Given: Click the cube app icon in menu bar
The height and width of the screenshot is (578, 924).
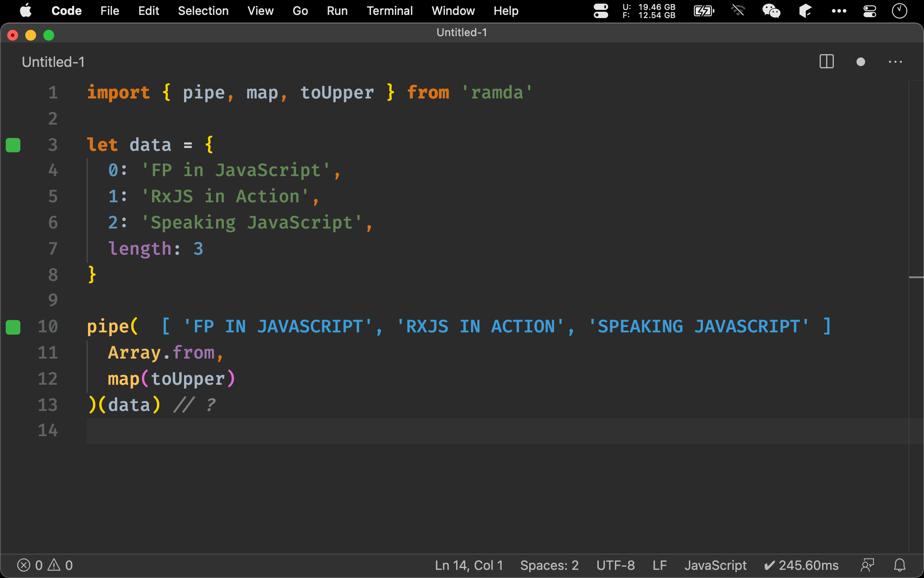Looking at the screenshot, I should (805, 10).
